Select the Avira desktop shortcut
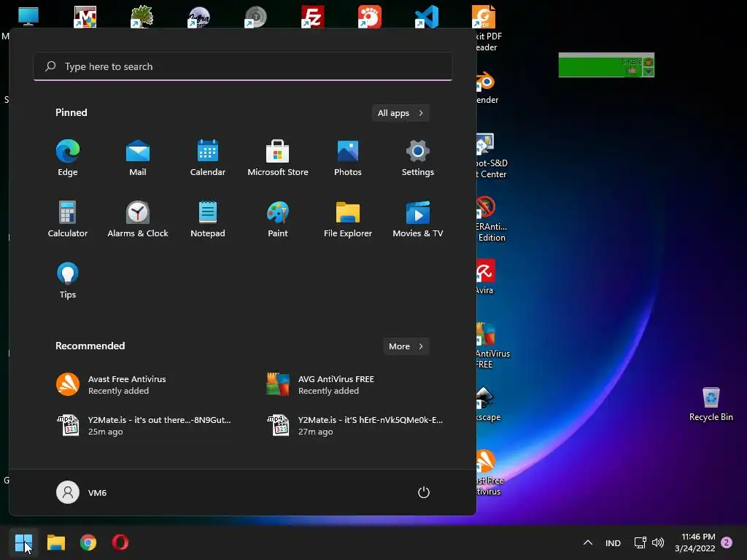 pos(485,276)
